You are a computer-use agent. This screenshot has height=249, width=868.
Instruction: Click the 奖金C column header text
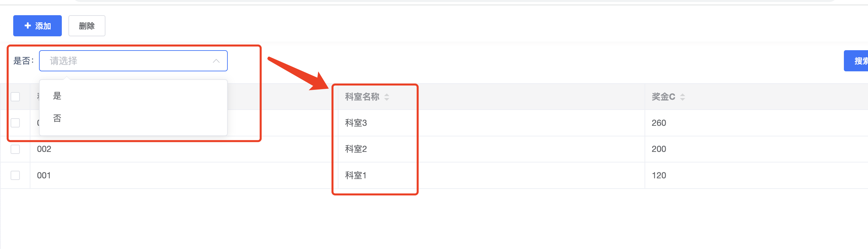click(x=663, y=97)
